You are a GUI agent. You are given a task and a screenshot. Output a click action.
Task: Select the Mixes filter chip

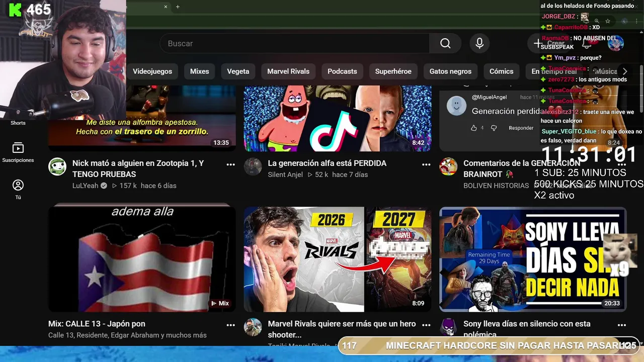click(199, 71)
